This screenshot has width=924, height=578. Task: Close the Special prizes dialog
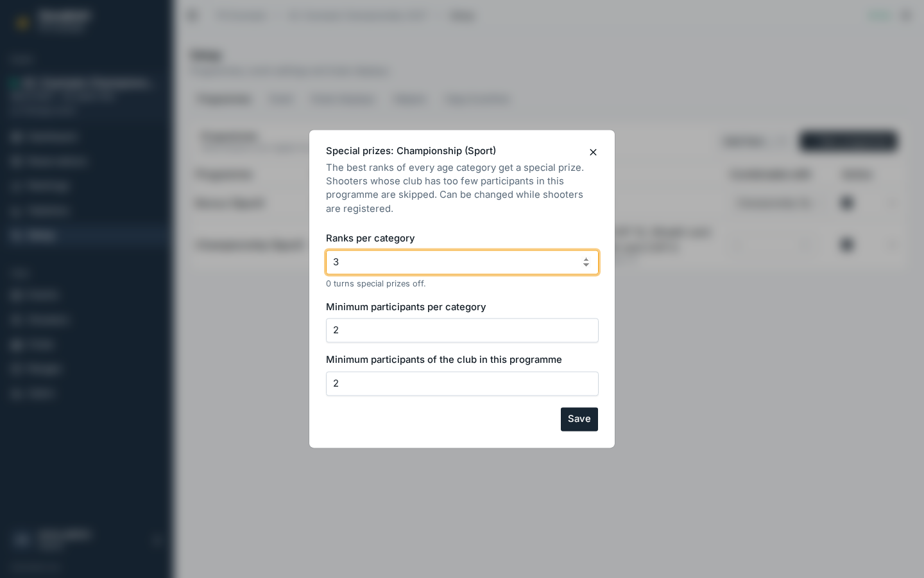click(x=593, y=152)
